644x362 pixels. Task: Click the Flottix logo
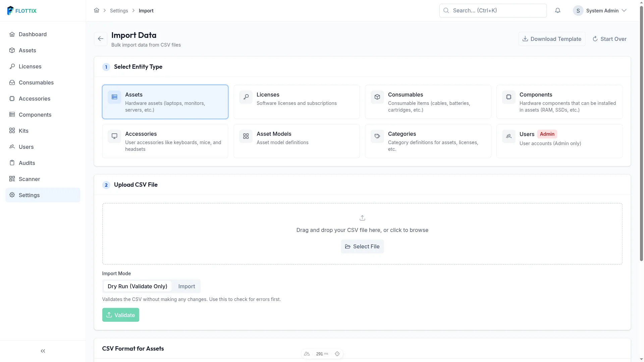[22, 11]
